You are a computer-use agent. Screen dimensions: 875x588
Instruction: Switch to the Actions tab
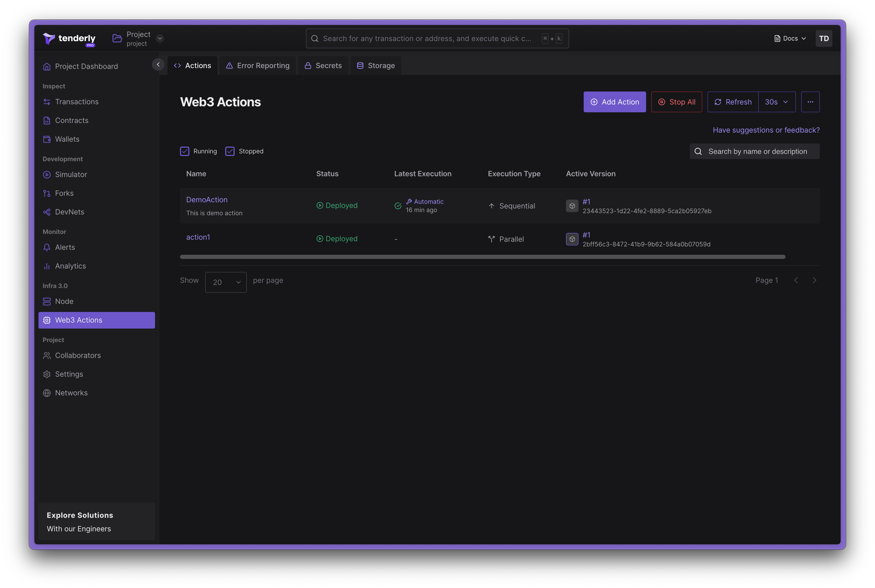click(x=192, y=66)
